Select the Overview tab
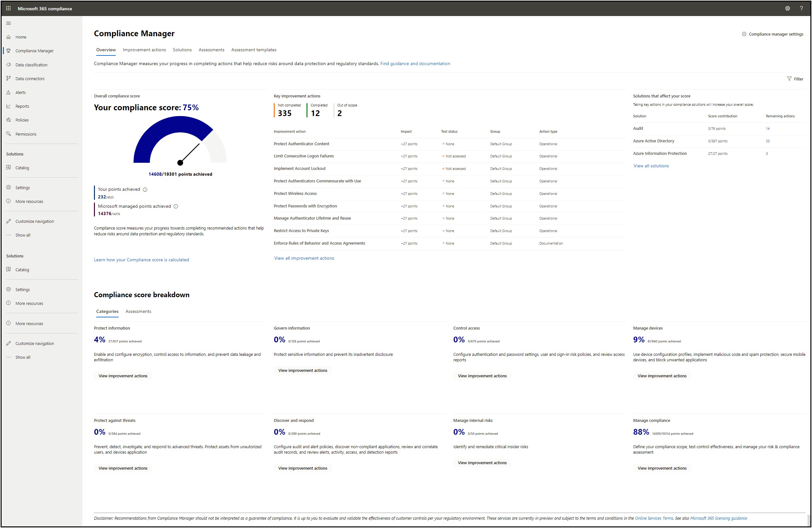This screenshot has width=812, height=528. pos(106,50)
